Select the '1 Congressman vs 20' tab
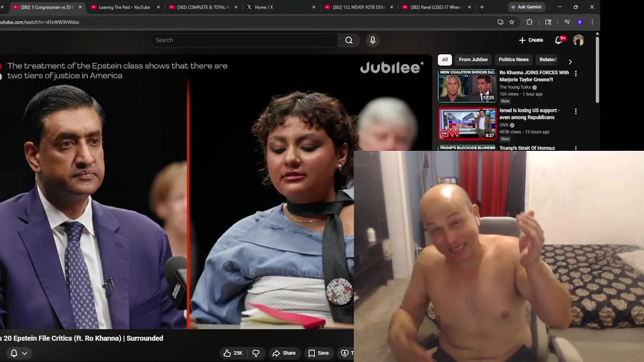Image resolution: width=644 pixels, height=362 pixels. click(x=46, y=7)
